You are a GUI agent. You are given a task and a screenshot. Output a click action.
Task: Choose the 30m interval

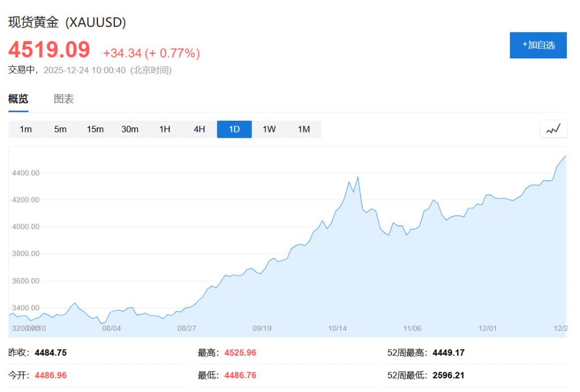click(x=130, y=129)
